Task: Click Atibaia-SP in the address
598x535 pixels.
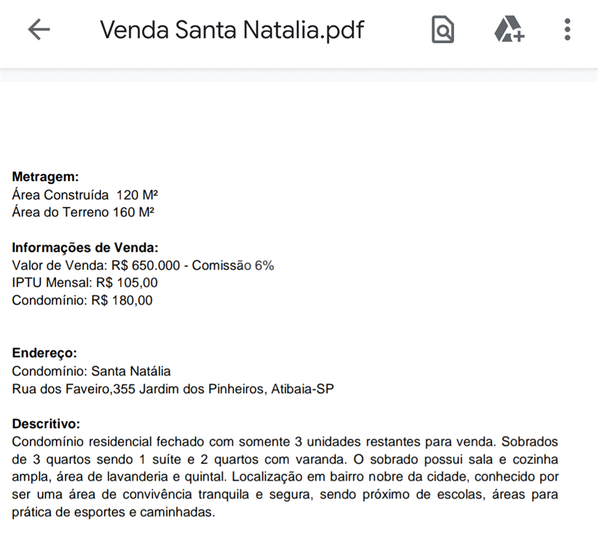Action: [302, 389]
